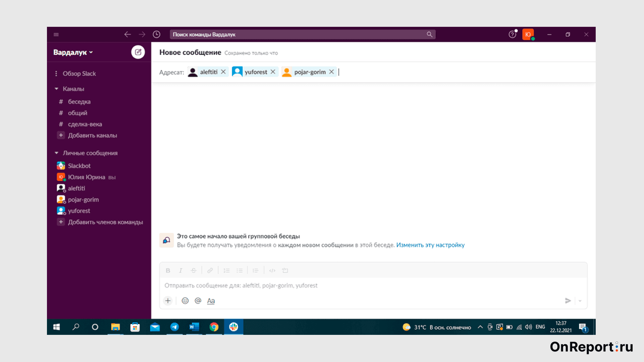Toggle blockquote formatting
644x362 pixels.
pos(256,270)
